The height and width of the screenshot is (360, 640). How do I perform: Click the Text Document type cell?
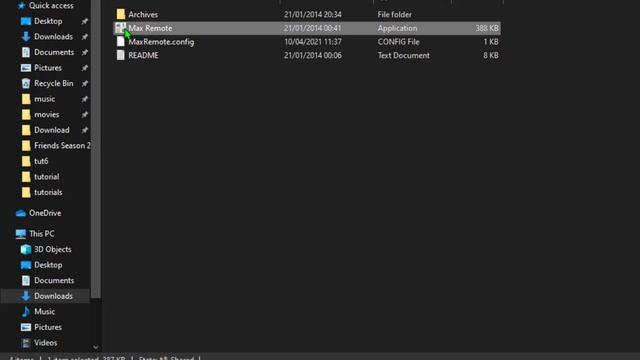point(403,55)
